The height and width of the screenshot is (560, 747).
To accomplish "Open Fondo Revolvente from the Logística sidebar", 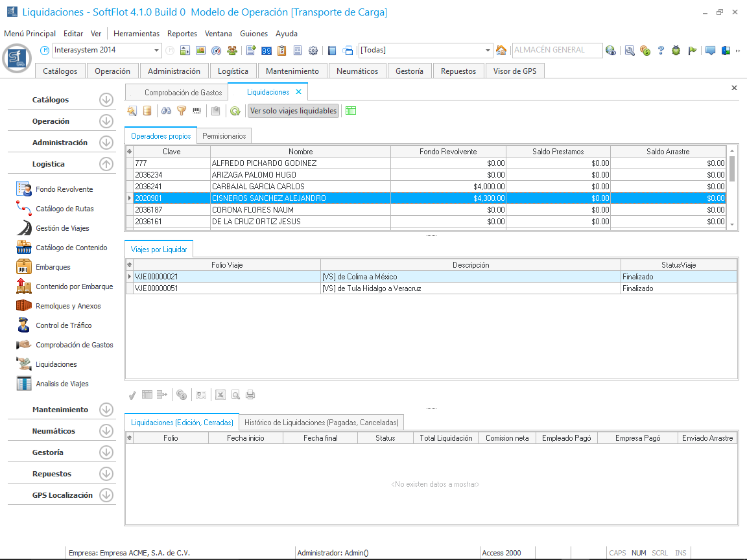I will click(64, 189).
